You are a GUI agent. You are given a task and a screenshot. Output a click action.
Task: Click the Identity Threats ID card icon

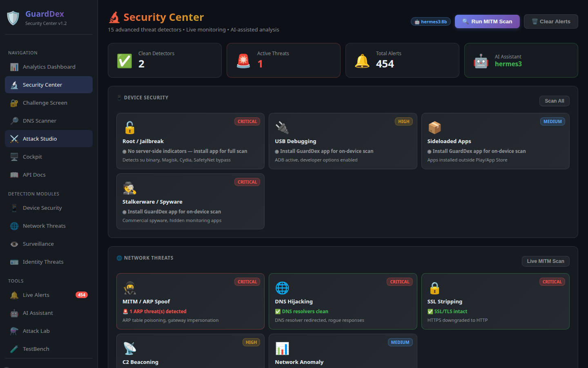pyautogui.click(x=14, y=262)
